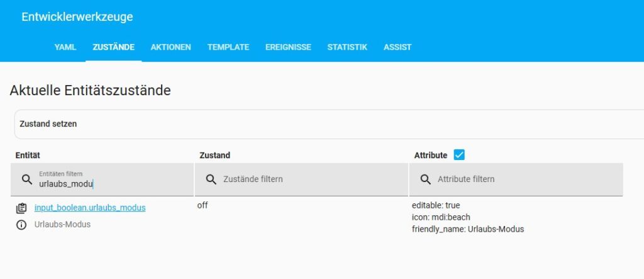Image resolution: width=644 pixels, height=279 pixels.
Task: Click the magnifier icon in the entity filter
Action: coord(27,179)
